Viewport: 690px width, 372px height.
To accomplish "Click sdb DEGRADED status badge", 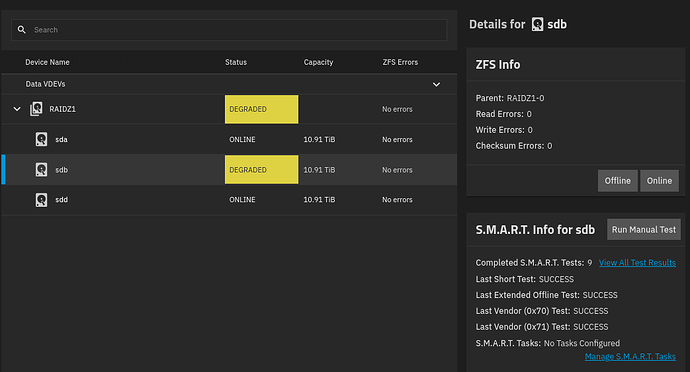I will (x=261, y=169).
